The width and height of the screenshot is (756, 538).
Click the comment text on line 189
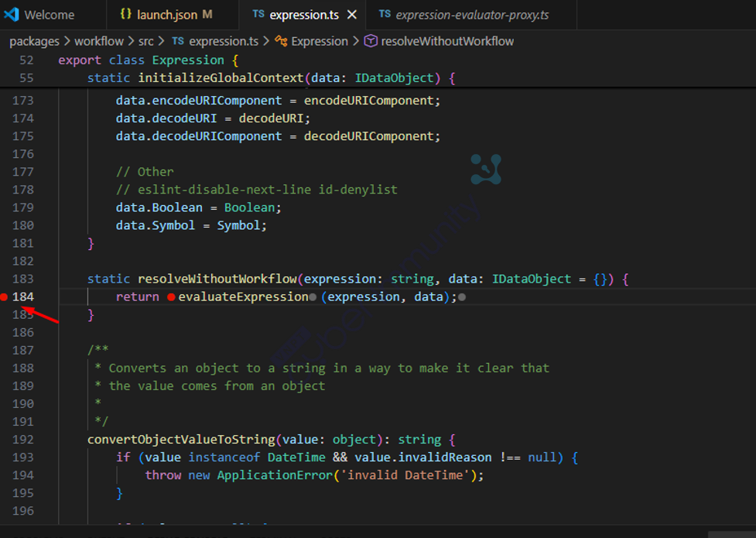pyautogui.click(x=217, y=386)
